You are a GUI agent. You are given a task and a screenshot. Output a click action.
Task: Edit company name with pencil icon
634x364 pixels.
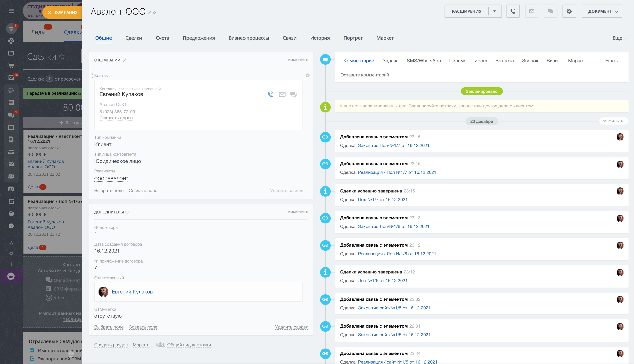pos(149,13)
